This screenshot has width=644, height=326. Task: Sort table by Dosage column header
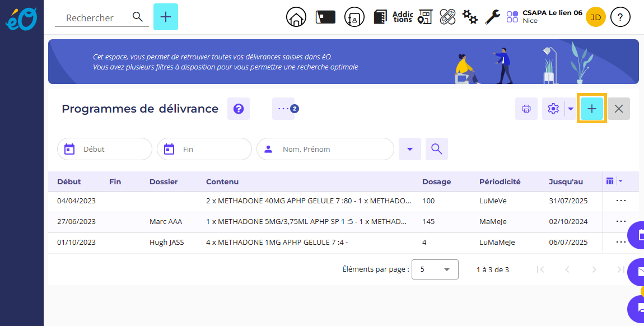tap(436, 181)
